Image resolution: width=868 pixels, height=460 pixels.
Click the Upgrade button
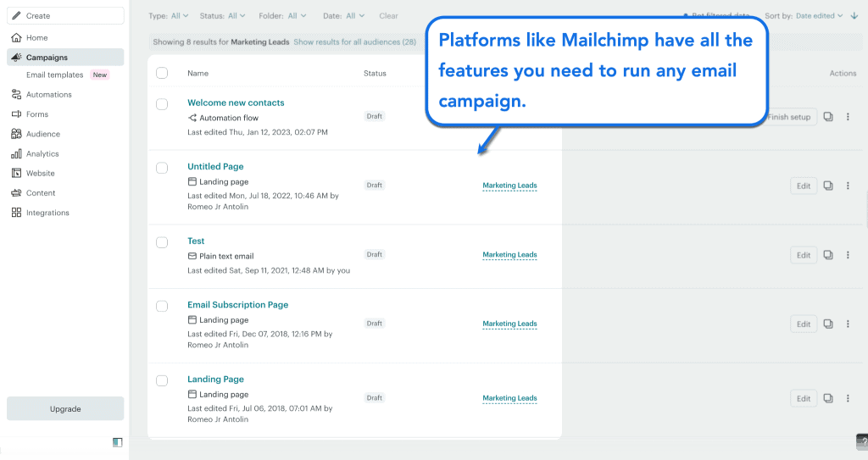(65, 408)
